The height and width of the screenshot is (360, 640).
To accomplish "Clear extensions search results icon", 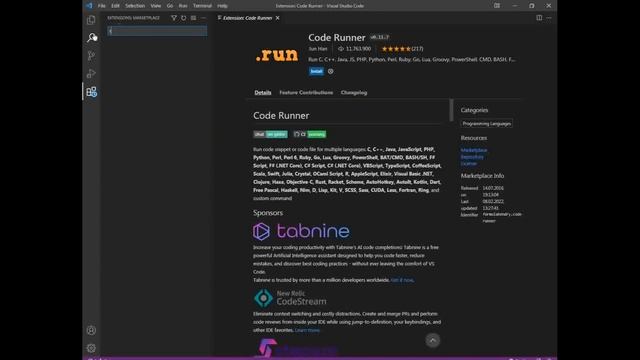I will pyautogui.click(x=193, y=18).
